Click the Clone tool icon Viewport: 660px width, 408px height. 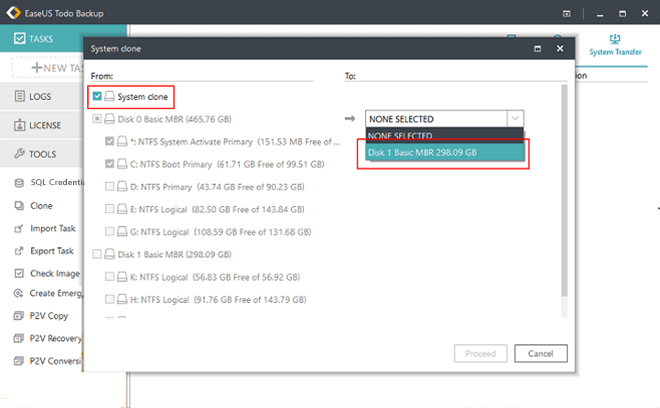pyautogui.click(x=19, y=205)
